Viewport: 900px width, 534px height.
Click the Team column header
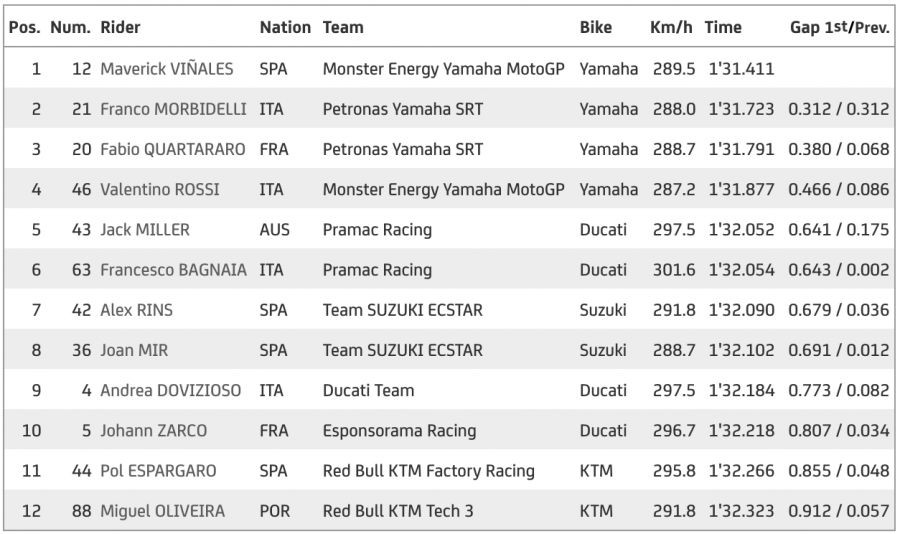(343, 28)
